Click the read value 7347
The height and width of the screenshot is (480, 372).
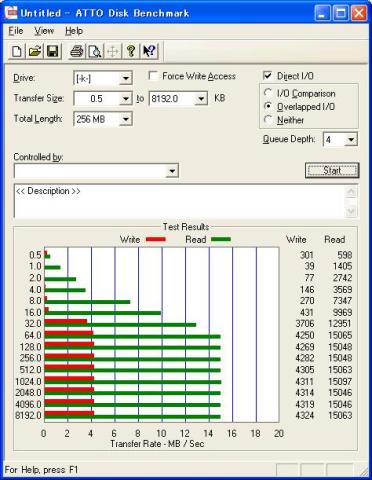coord(342,301)
